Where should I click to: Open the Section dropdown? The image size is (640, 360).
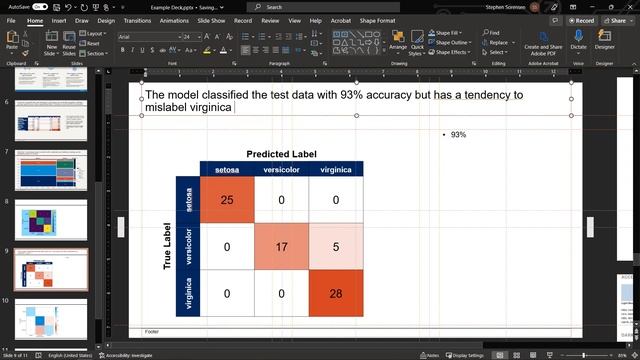pos(94,53)
